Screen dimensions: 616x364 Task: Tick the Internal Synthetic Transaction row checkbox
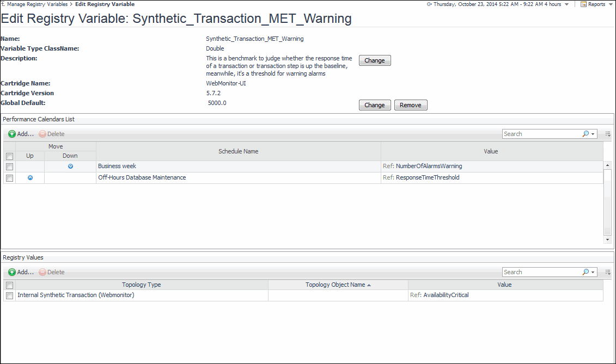(x=9, y=295)
